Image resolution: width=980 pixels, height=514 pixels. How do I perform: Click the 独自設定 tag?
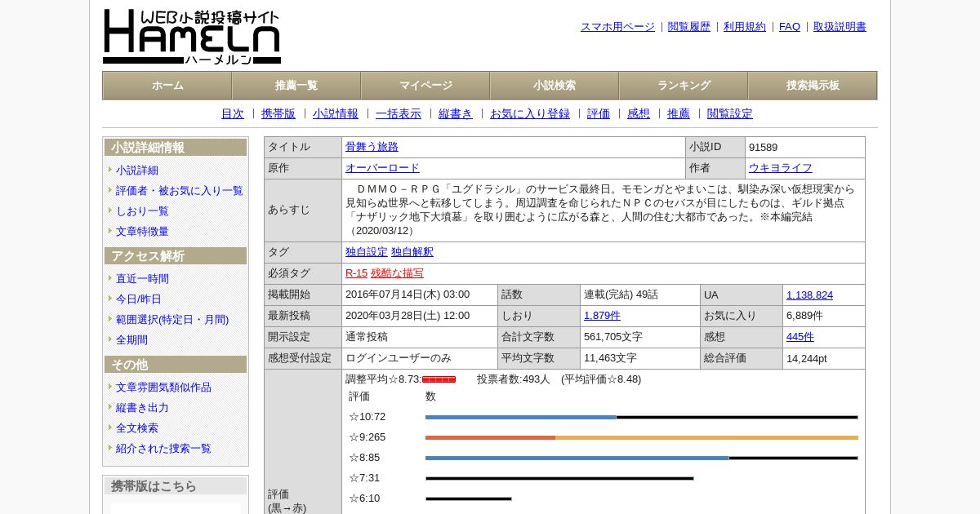click(x=367, y=252)
